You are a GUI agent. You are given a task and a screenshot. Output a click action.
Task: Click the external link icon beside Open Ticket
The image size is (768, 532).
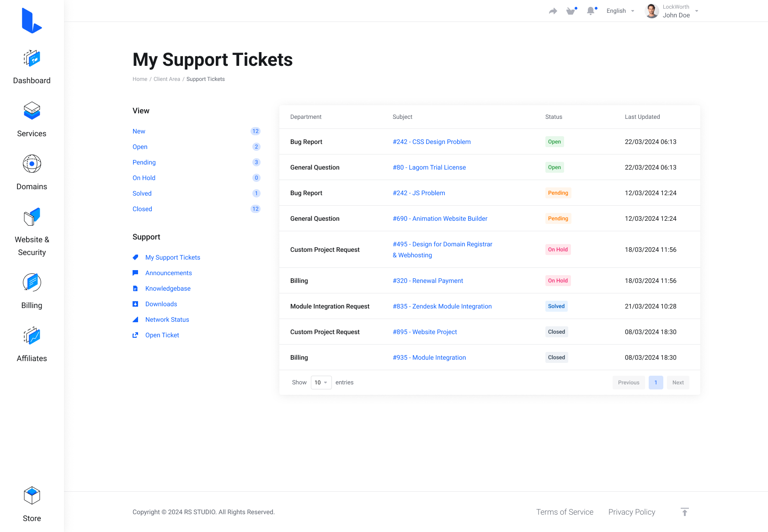click(135, 335)
